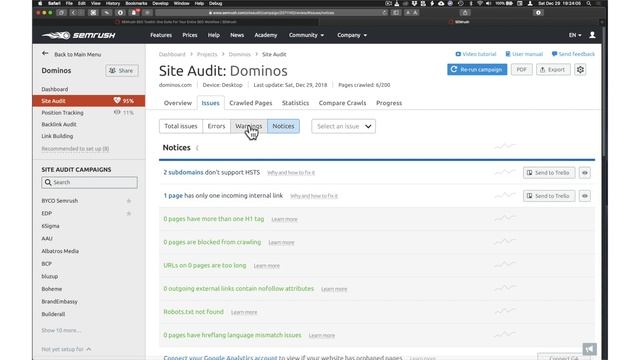
Task: Send one incoming link issue to Trello
Action: pyautogui.click(x=549, y=196)
